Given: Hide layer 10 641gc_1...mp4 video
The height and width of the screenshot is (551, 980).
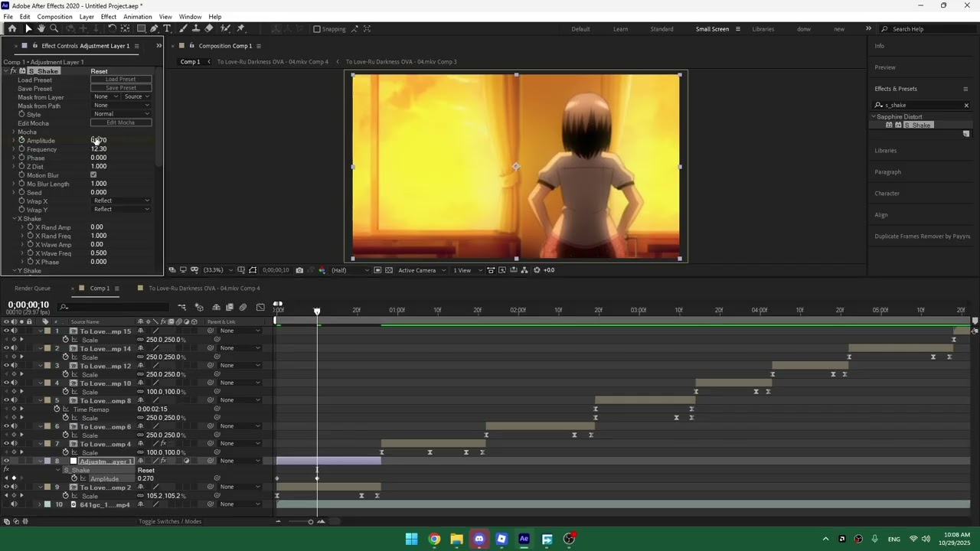Looking at the screenshot, I should (6, 504).
